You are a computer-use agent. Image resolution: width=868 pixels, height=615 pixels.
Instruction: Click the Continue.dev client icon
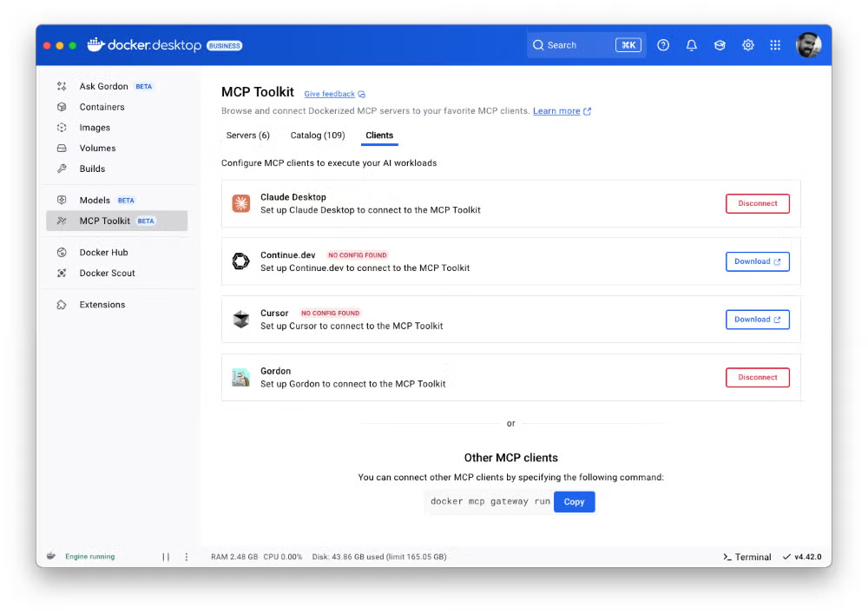coord(240,261)
